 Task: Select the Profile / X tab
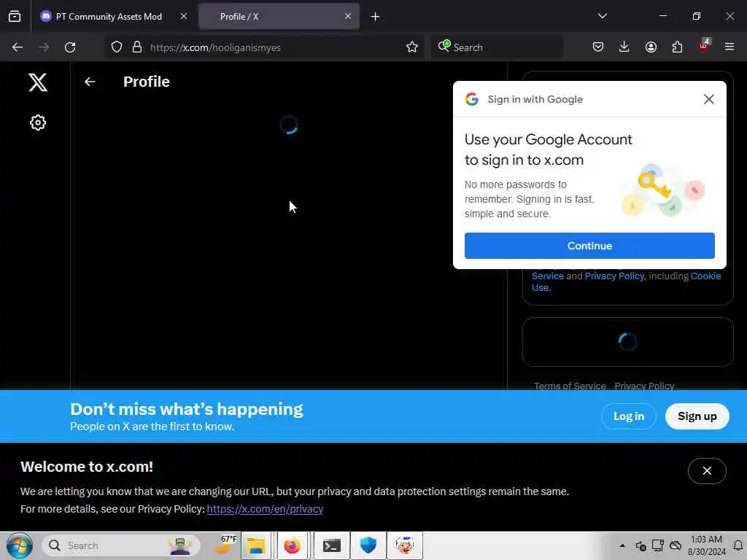click(279, 17)
